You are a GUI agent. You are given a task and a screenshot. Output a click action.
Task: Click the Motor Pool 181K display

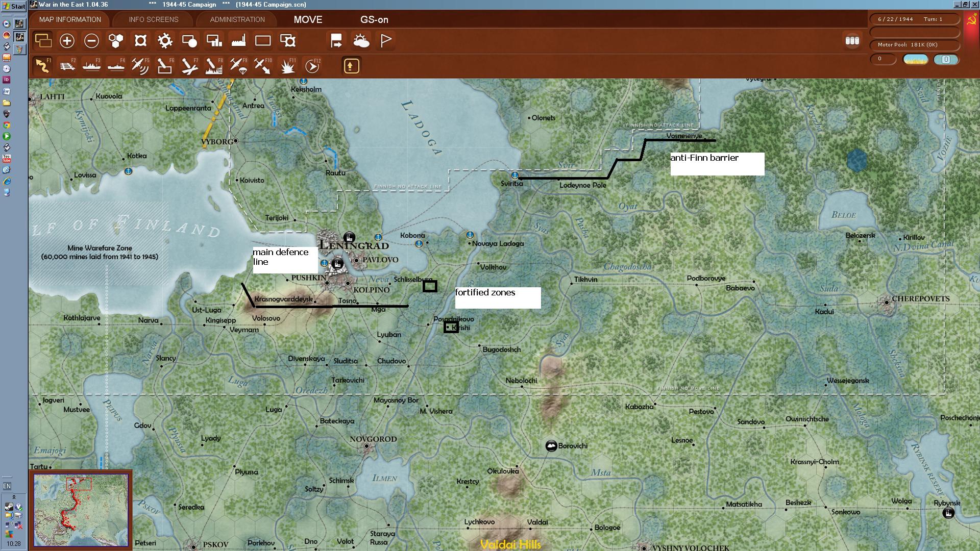click(x=914, y=45)
